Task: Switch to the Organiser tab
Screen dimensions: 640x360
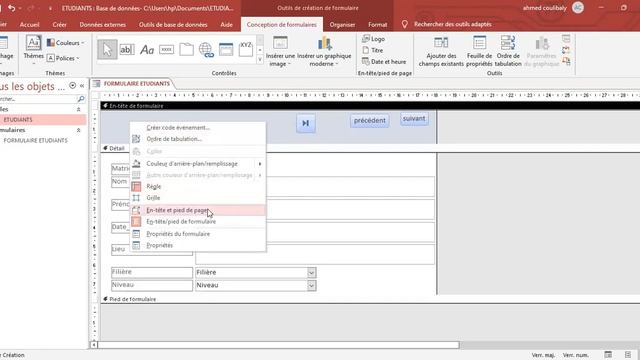Action: point(342,24)
